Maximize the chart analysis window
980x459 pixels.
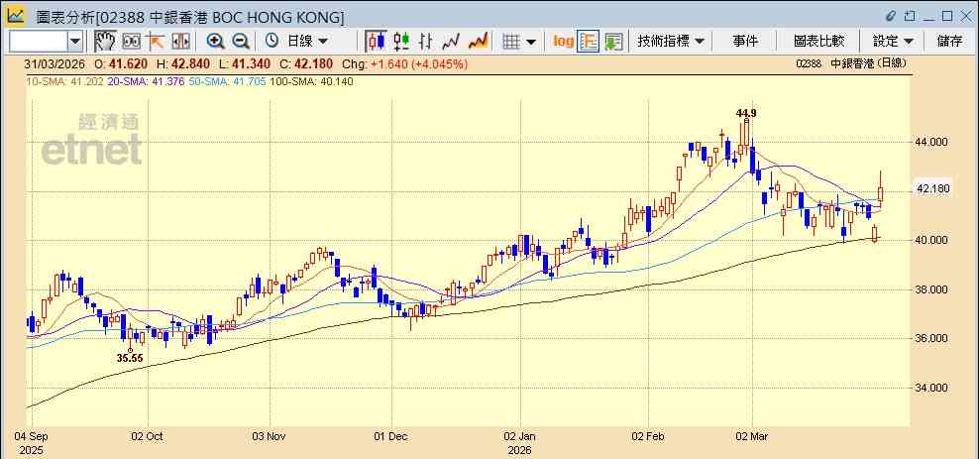pos(947,16)
